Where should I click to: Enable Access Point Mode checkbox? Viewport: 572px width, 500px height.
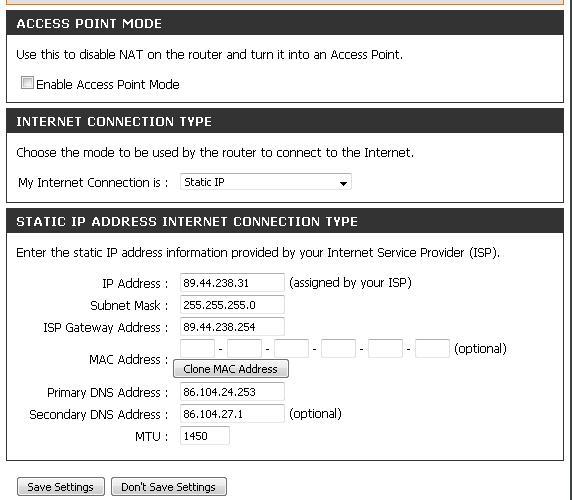pos(27,83)
